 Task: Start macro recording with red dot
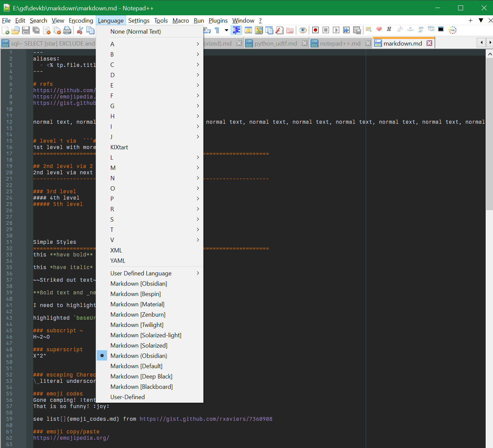point(315,30)
